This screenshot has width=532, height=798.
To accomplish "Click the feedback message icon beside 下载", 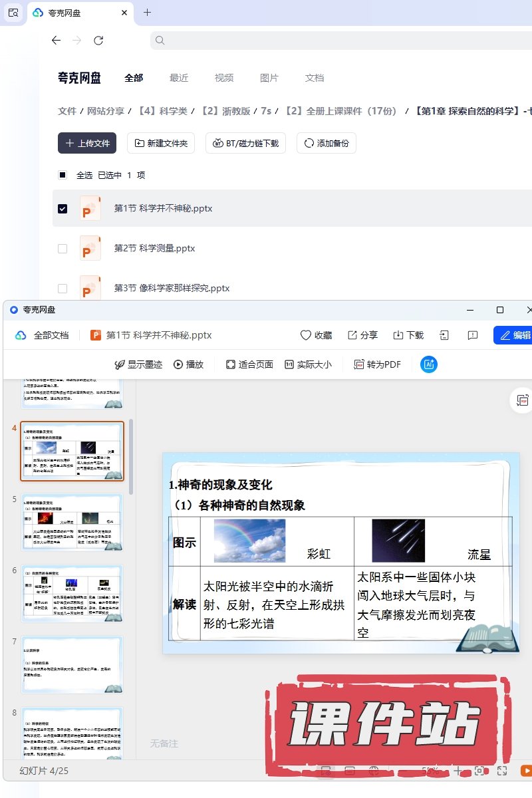I will point(473,335).
